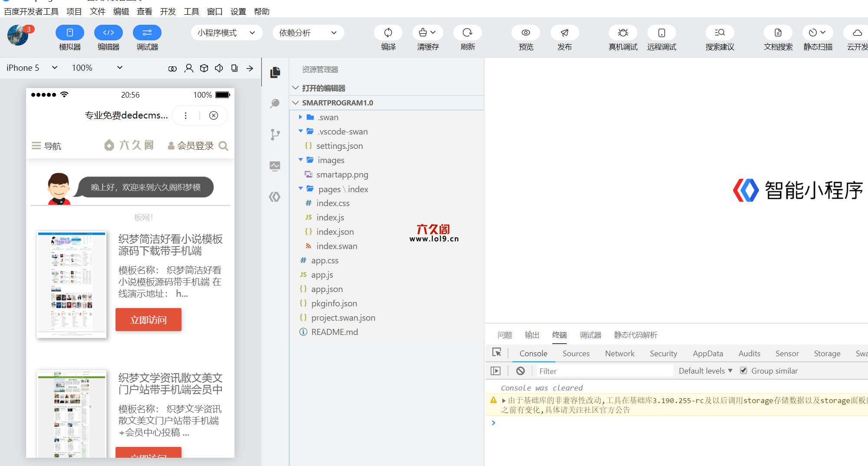Screen dimensions: 868x466
Task: Switch to the 静态代码解析 tab
Action: [x=635, y=335]
